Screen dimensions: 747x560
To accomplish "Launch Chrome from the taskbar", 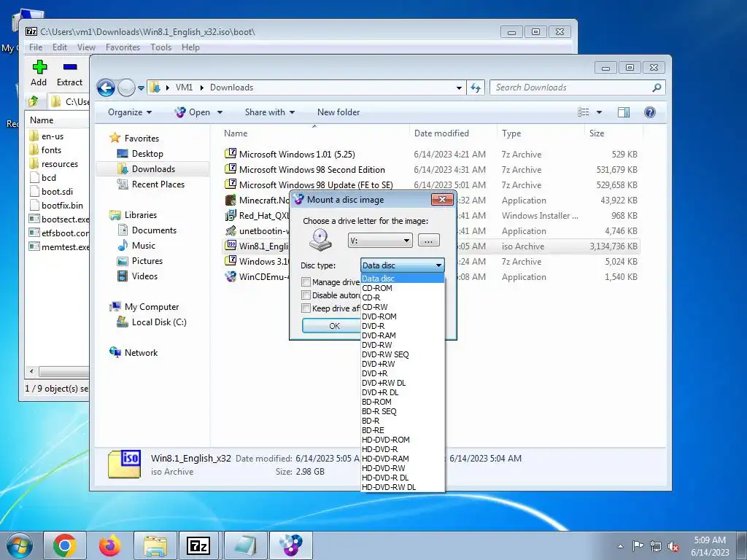I will tap(65, 545).
